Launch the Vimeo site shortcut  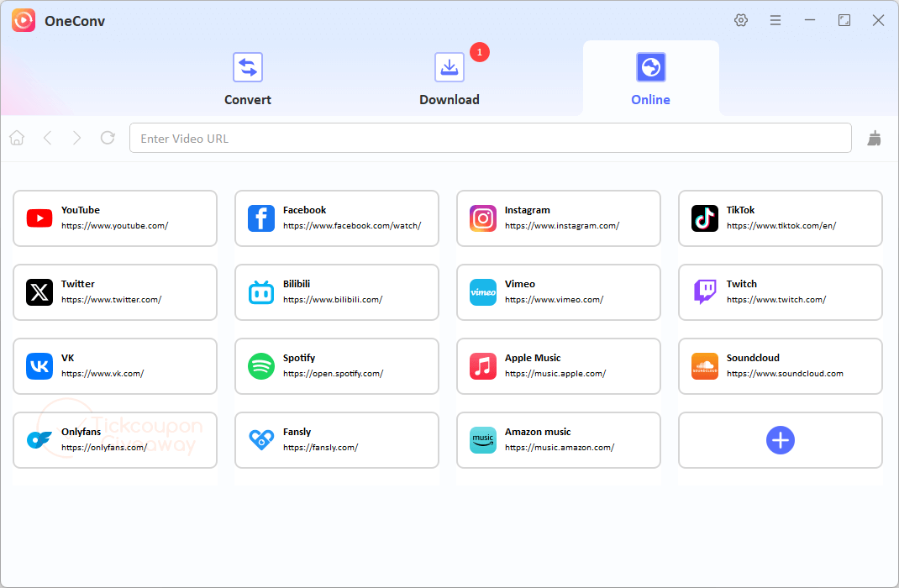click(558, 292)
